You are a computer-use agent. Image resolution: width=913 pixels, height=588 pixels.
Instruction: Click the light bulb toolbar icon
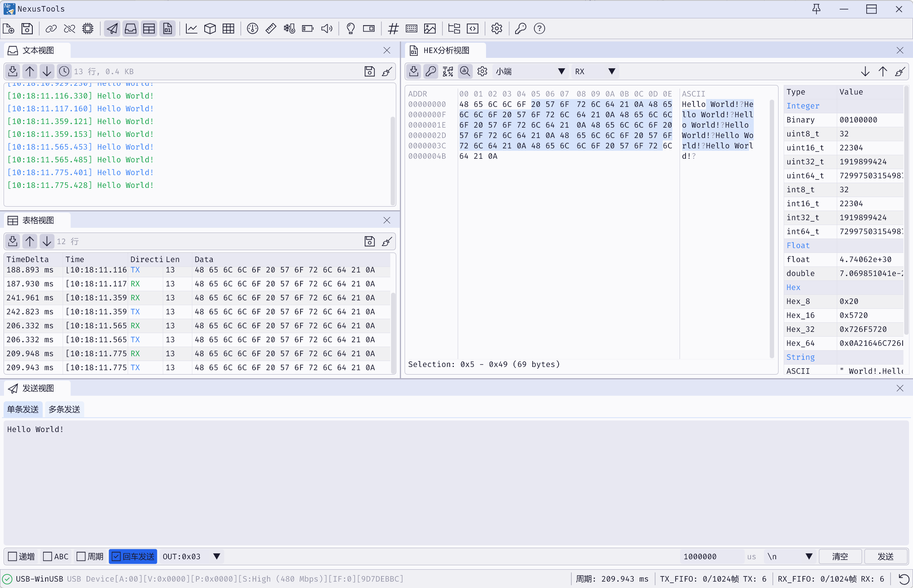tap(350, 28)
